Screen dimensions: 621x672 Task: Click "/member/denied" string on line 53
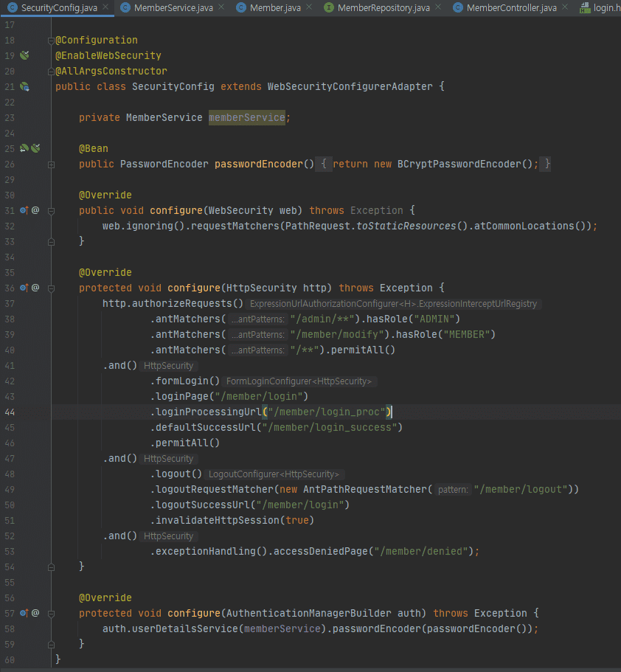click(x=421, y=551)
